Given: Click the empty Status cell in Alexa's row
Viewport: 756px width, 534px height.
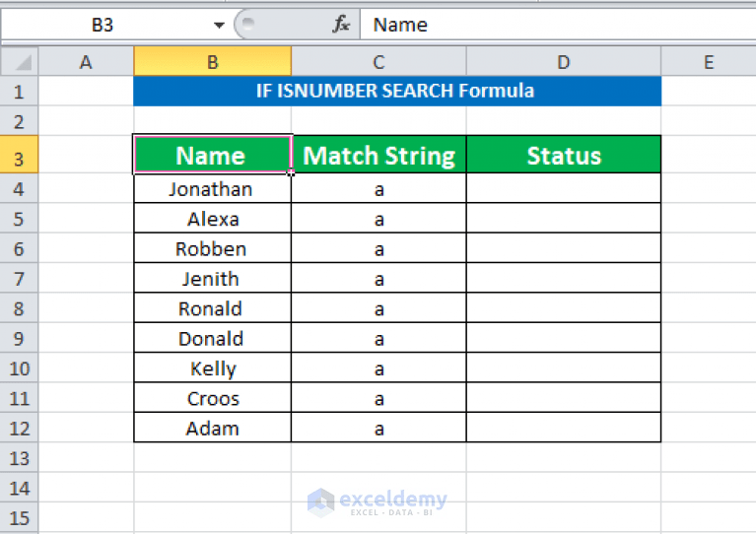Looking at the screenshot, I should [x=564, y=219].
